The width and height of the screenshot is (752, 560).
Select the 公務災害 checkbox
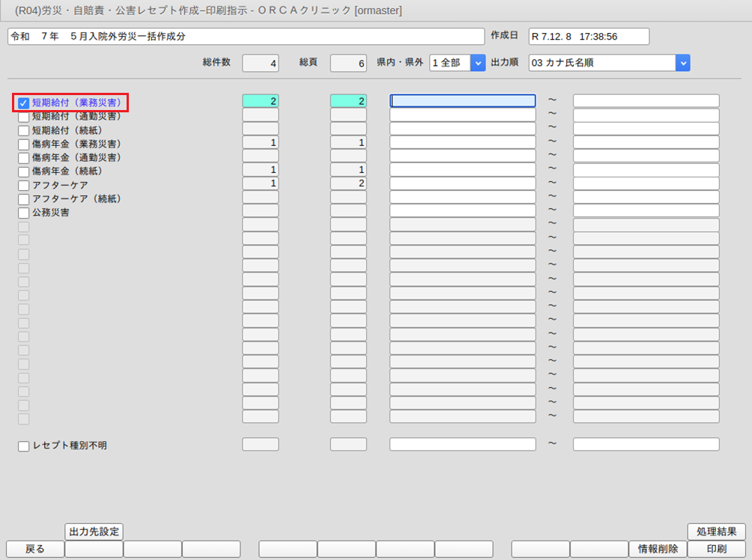click(x=24, y=213)
